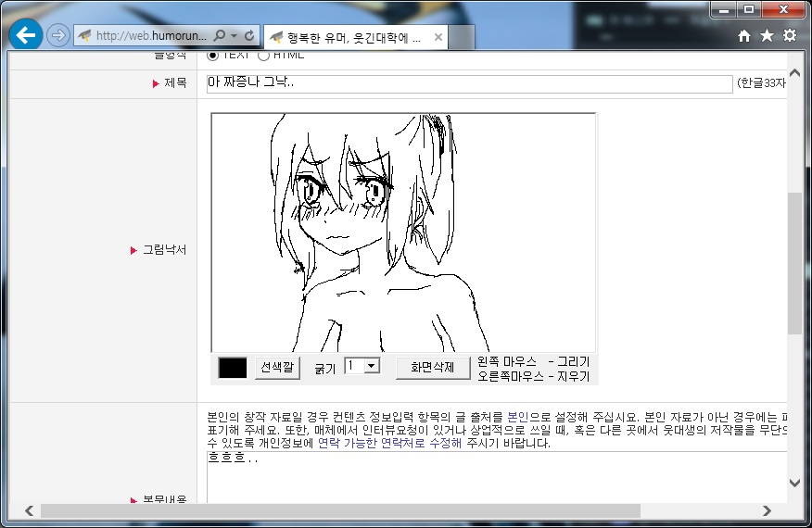The image size is (812, 528).
Task: Select the TEXT radio button
Action: tap(213, 56)
